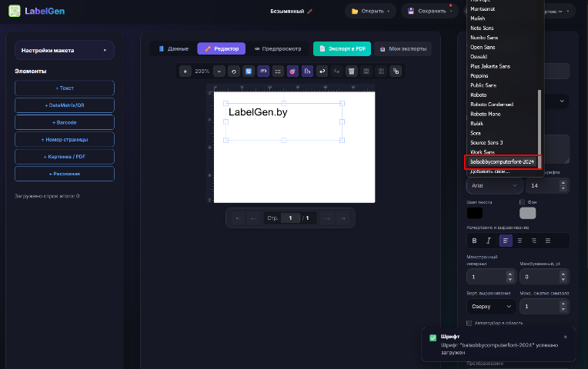This screenshot has height=369, width=588.
Task: Go to next page arrow
Action: coord(327,218)
